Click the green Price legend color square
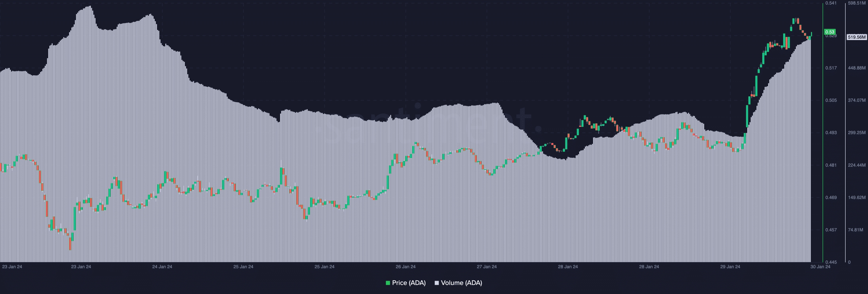 [388, 283]
